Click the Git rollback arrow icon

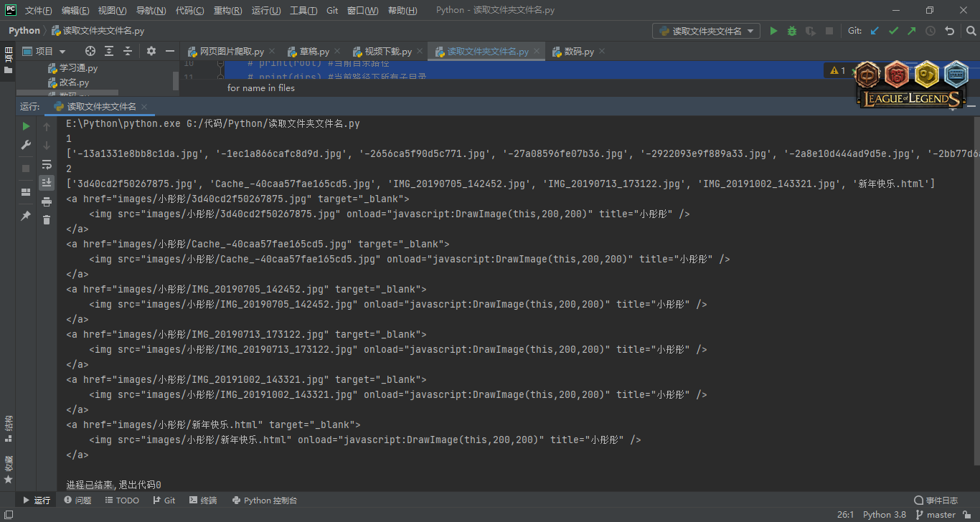coord(950,31)
